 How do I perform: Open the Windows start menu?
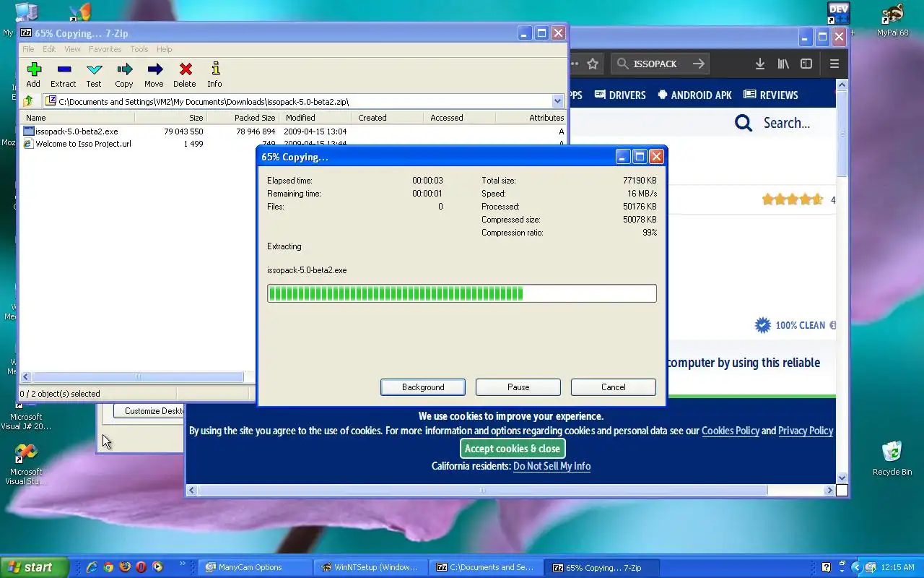pyautogui.click(x=35, y=567)
